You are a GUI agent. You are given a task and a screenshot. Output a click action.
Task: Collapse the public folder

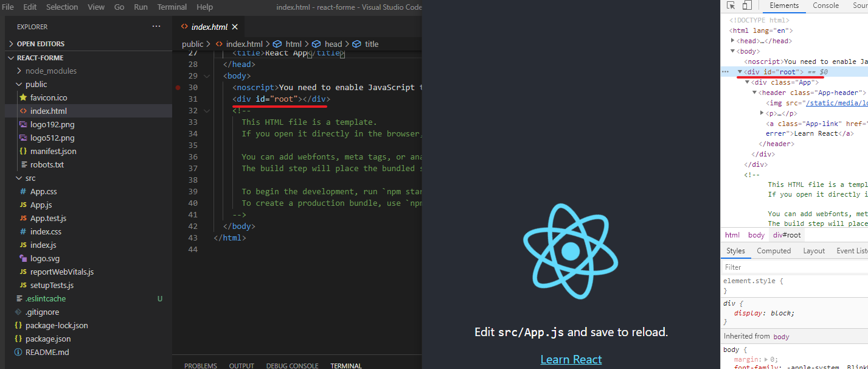click(36, 84)
